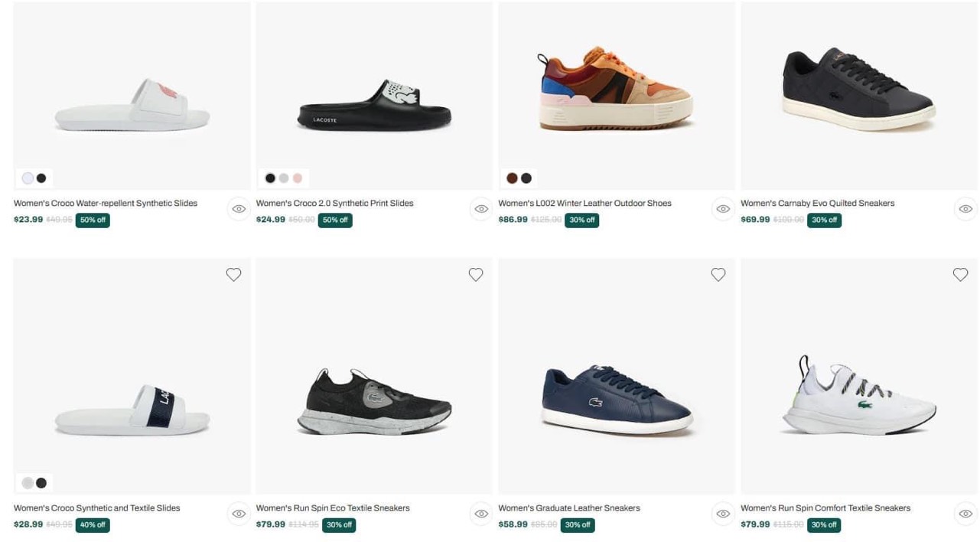Image resolution: width=980 pixels, height=542 pixels.
Task: Wishlist the Run Spin Comfort Textile Sneakers
Action: click(960, 275)
